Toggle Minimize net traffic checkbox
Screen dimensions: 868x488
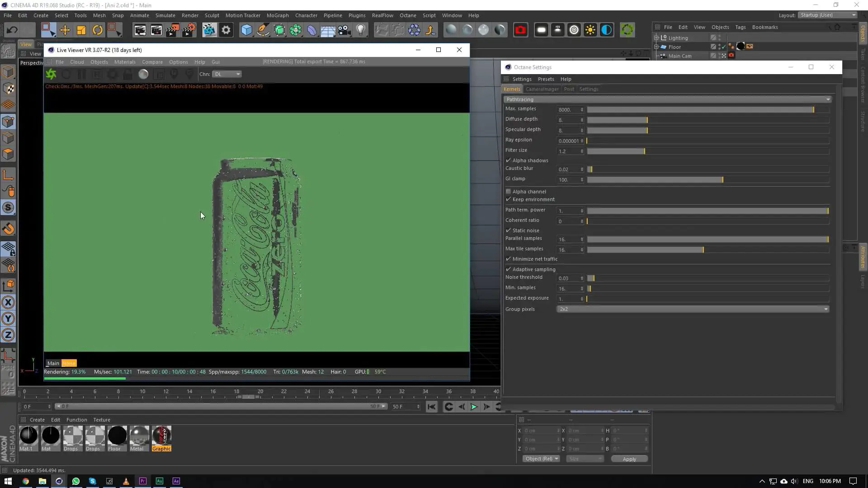[x=509, y=259]
